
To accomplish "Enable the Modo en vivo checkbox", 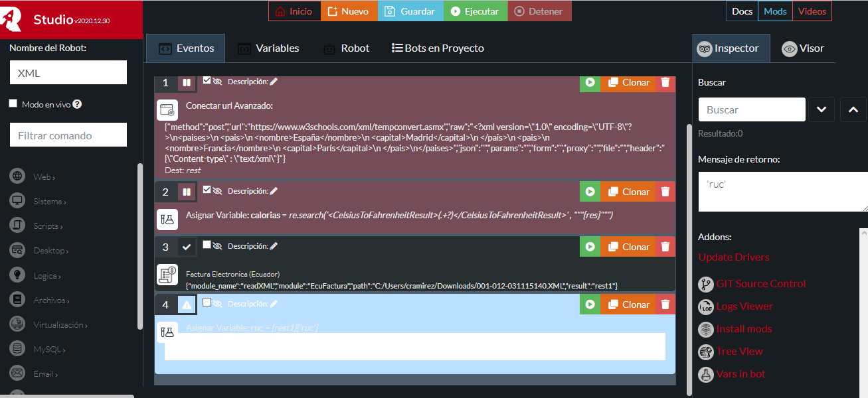I will click(13, 104).
